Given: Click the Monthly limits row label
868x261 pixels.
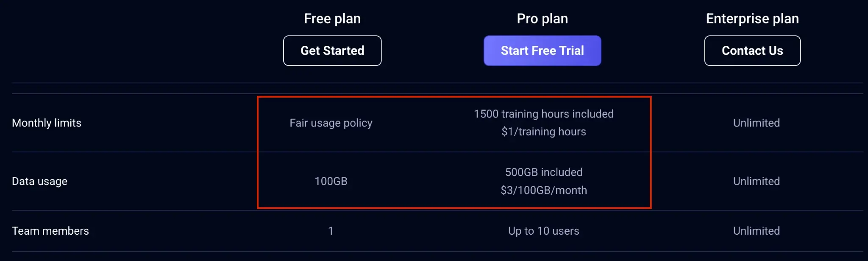Looking at the screenshot, I should (x=47, y=123).
